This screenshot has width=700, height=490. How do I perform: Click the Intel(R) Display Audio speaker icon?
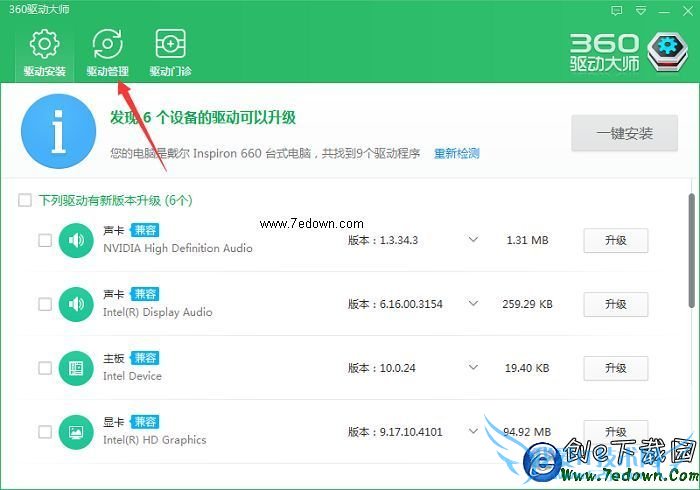(76, 304)
